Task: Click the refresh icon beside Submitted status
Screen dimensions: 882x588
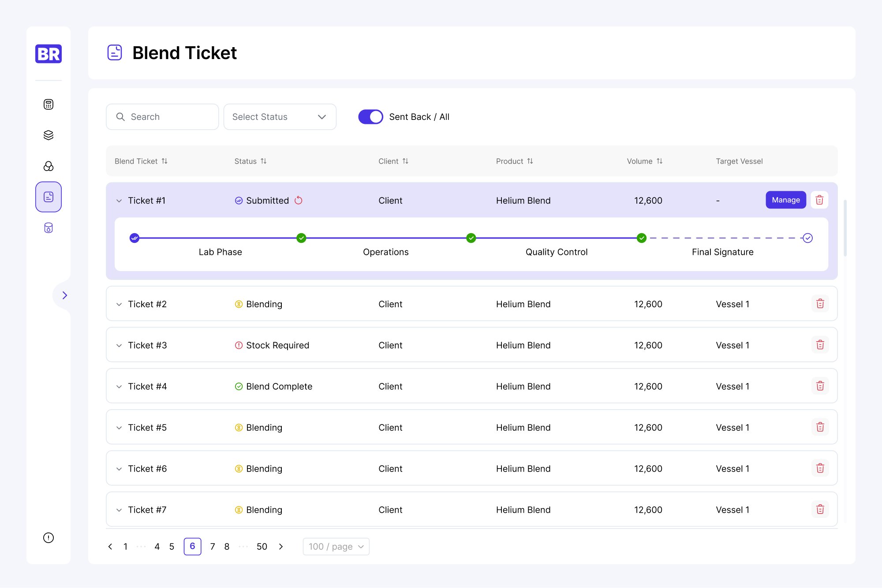Action: click(299, 201)
